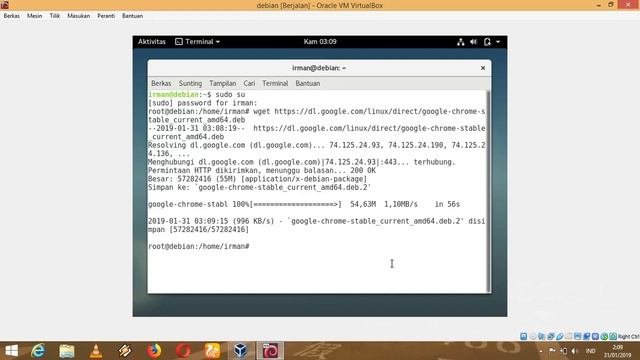640x360 pixels.
Task: Open the terminal window Berkas menu
Action: [x=161, y=83]
